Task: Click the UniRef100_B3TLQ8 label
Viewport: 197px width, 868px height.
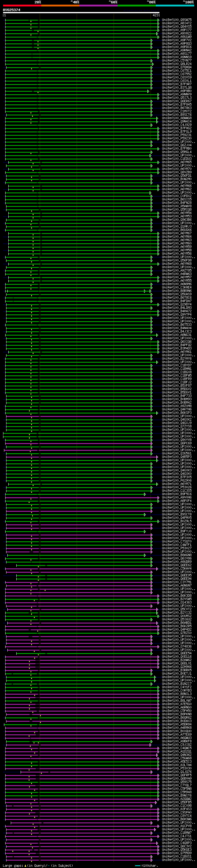Action: pyautogui.click(x=177, y=88)
